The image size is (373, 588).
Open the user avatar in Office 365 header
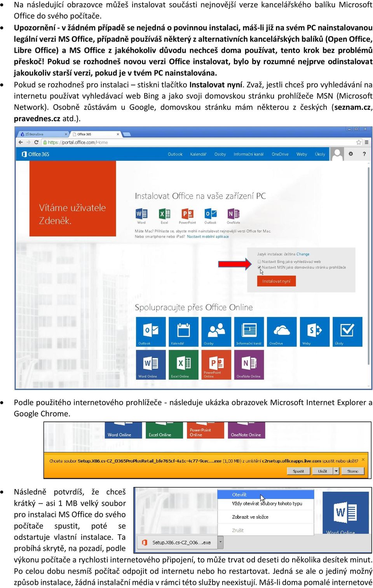click(x=337, y=154)
